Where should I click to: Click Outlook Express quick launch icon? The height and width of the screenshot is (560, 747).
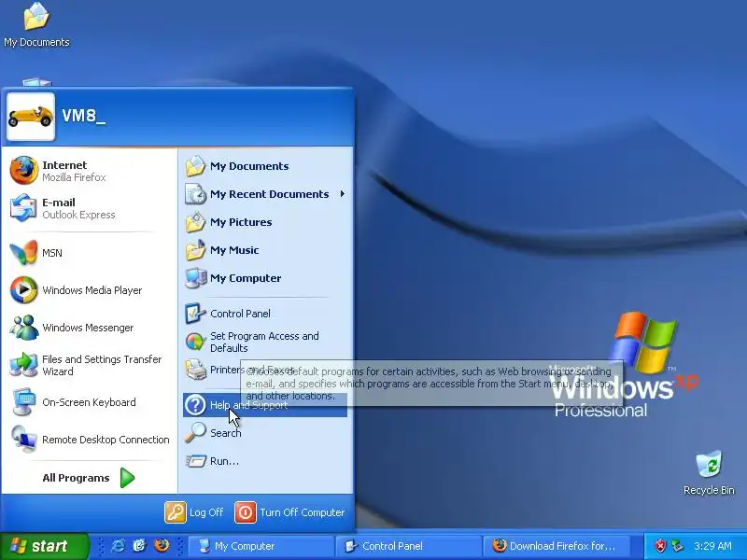click(x=139, y=546)
